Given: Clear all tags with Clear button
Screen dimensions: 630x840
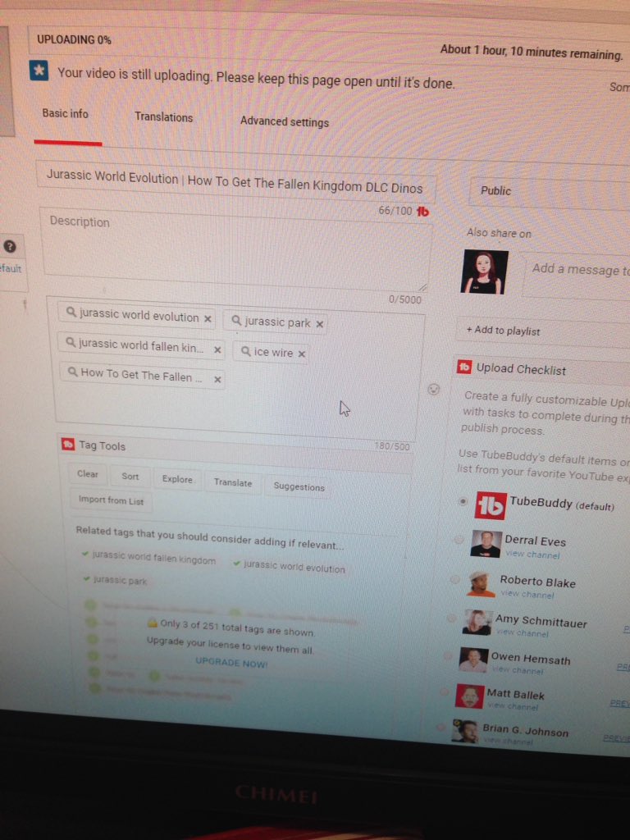Looking at the screenshot, I should [87, 474].
